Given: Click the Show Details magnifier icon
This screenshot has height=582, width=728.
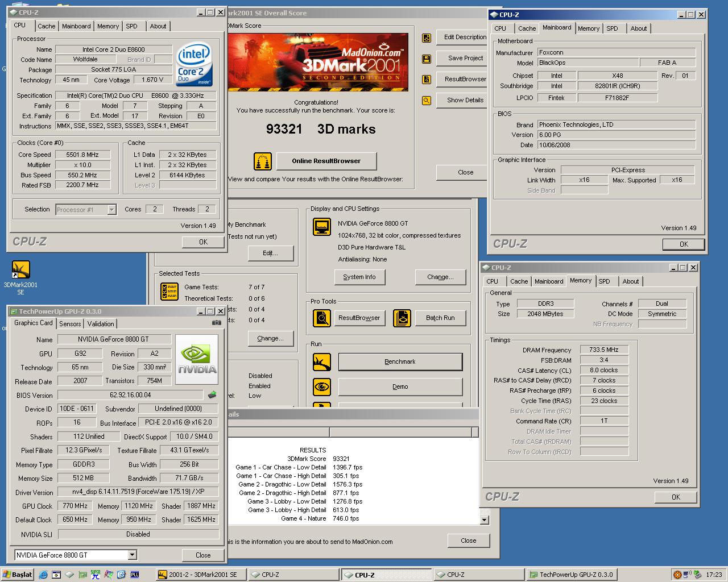Looking at the screenshot, I should [427, 101].
